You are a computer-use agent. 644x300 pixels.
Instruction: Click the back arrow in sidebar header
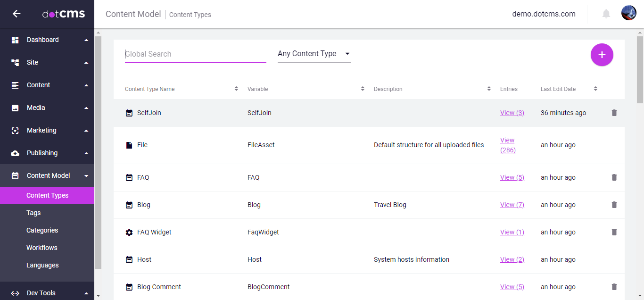coord(17,14)
